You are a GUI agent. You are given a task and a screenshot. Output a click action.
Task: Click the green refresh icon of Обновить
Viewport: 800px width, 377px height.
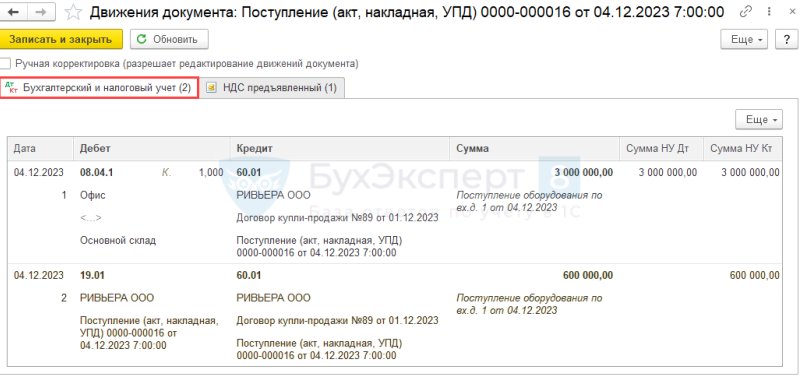coord(142,39)
